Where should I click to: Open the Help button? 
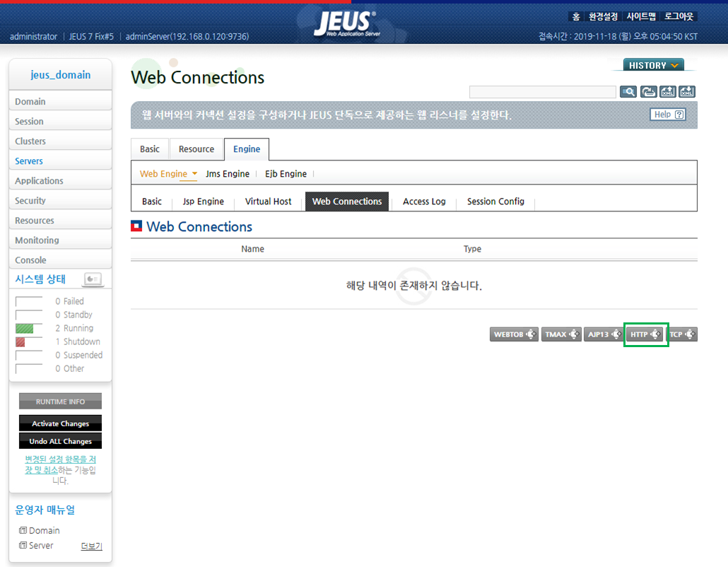click(668, 115)
